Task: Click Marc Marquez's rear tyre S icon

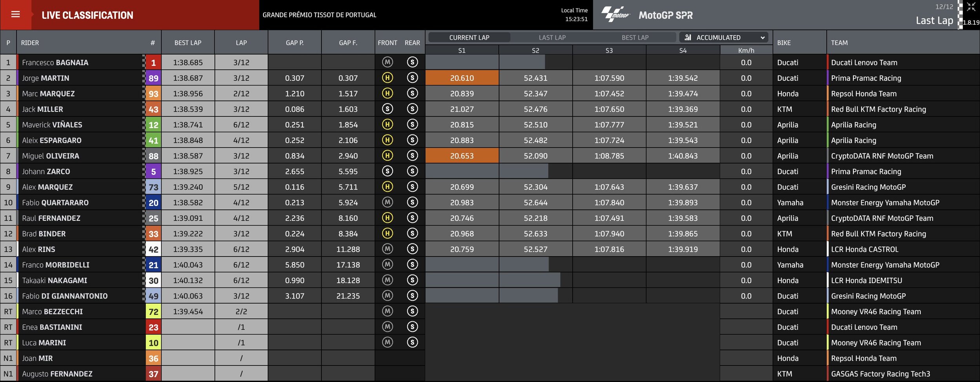Action: tap(412, 93)
